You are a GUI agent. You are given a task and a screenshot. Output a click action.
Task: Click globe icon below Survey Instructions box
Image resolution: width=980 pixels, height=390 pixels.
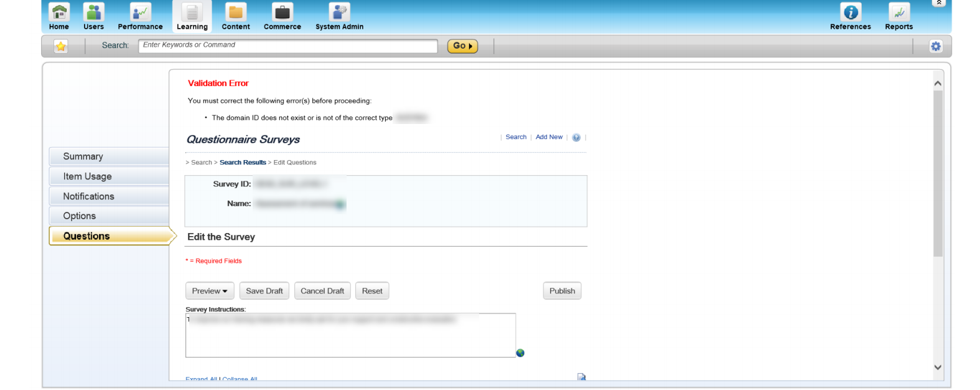point(520,353)
